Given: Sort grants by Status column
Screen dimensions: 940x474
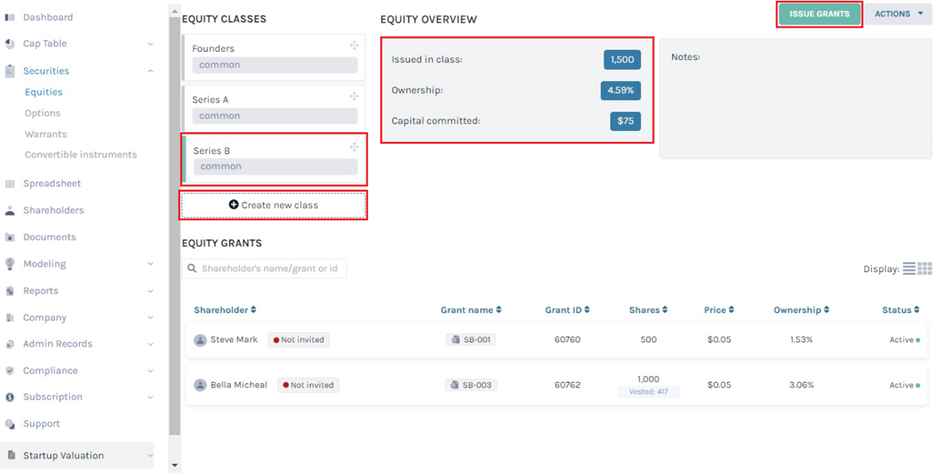Looking at the screenshot, I should 900,310.
